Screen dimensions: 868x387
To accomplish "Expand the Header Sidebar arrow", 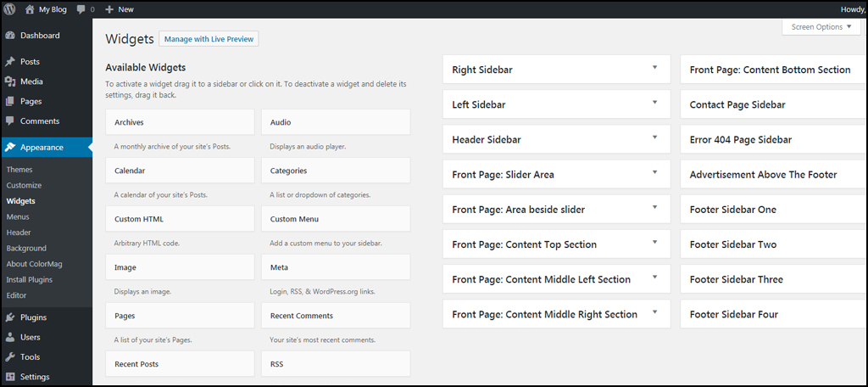I will pyautogui.click(x=655, y=137).
